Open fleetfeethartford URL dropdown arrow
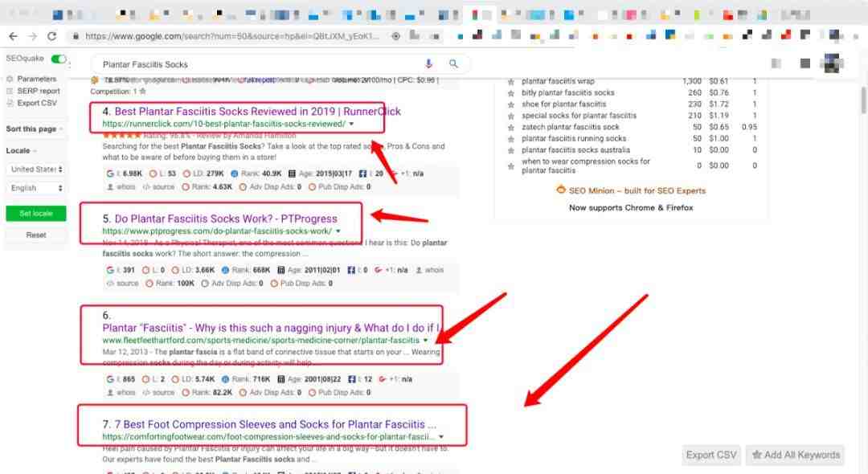 pyautogui.click(x=425, y=340)
